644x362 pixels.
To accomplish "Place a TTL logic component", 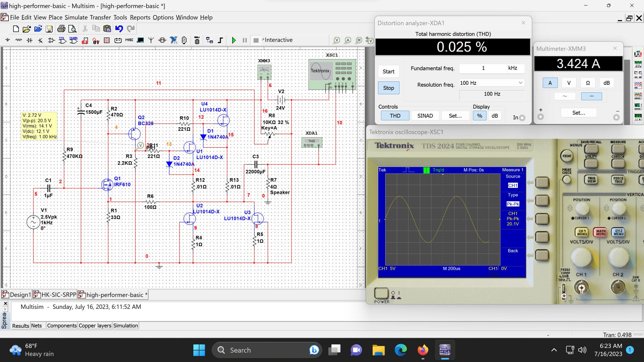I will point(62,40).
